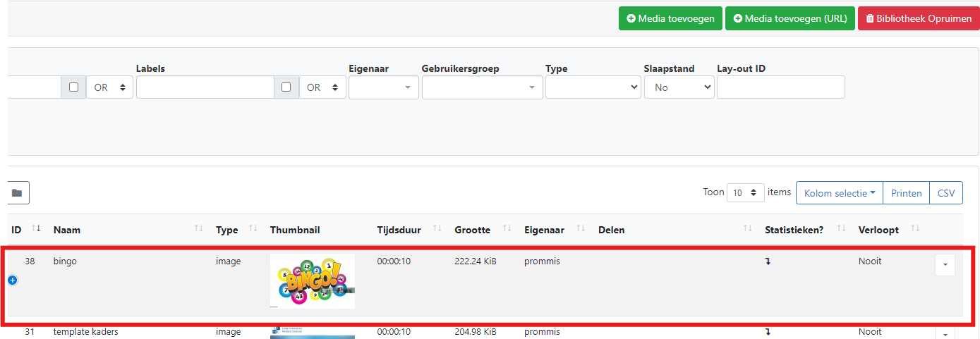The image size is (980, 339).
Task: Sort table by ID column arrows
Action: (37, 229)
